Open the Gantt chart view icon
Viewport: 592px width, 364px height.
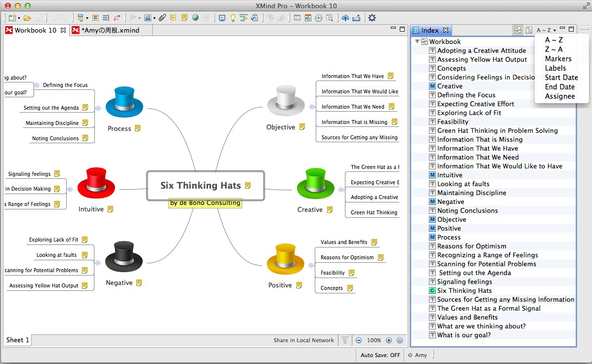coord(244,18)
